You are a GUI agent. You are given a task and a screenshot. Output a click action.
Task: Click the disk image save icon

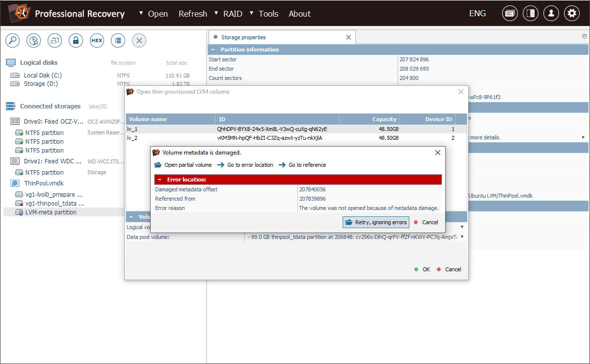coord(54,41)
